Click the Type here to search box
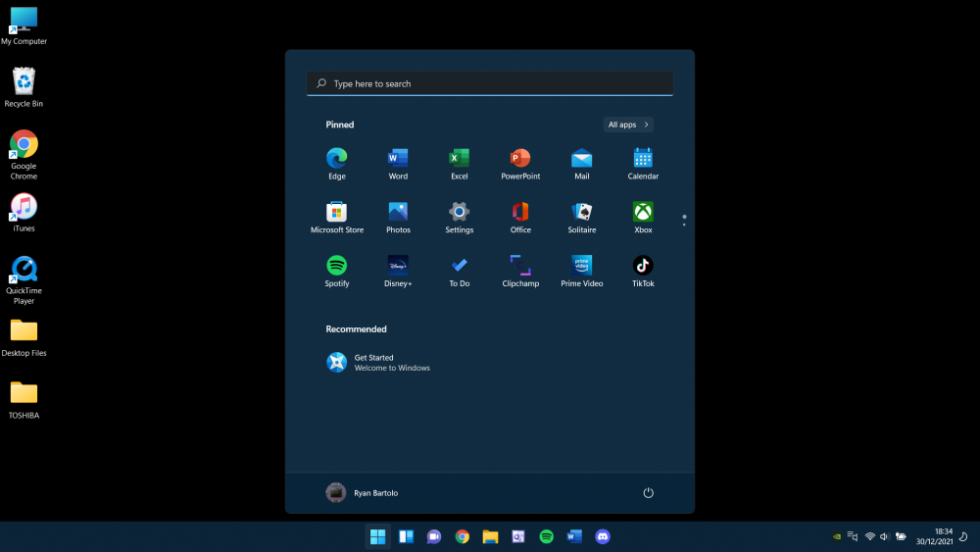 [489, 83]
